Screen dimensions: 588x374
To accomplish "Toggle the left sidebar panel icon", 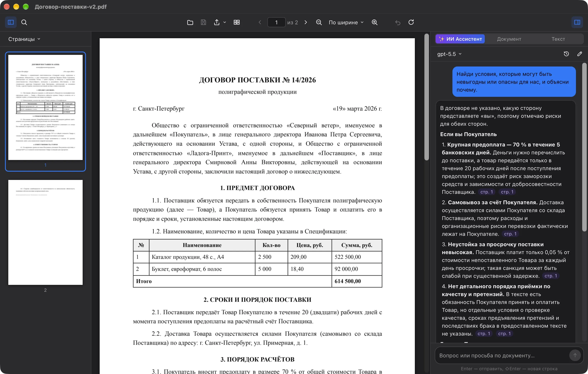I will tap(11, 22).
